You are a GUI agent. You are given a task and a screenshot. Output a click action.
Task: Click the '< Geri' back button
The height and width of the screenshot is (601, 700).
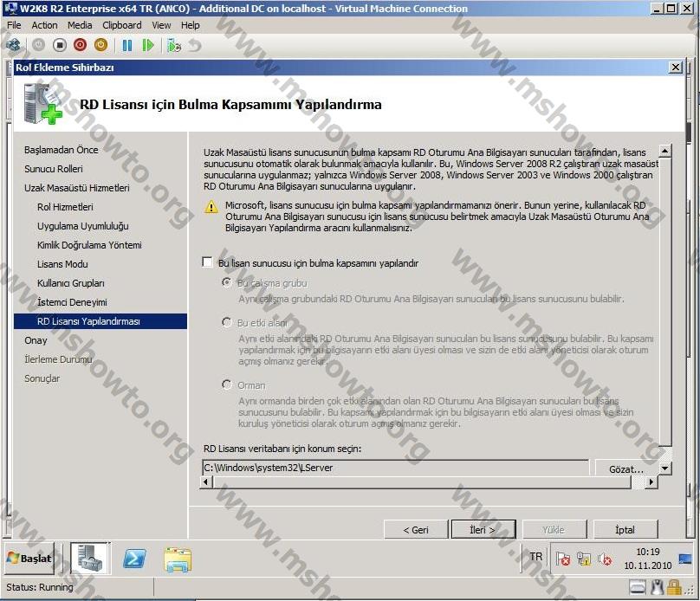416,530
